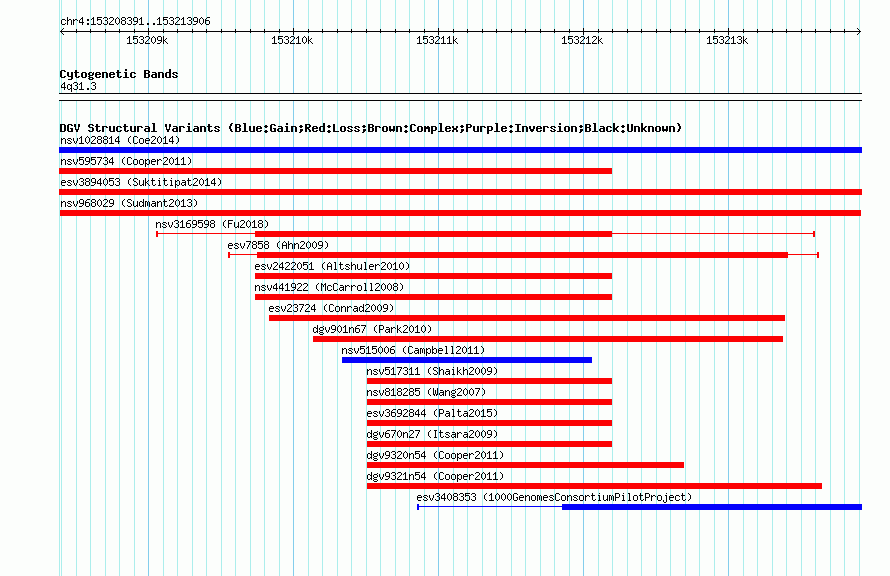Select the nsv595734 (Cooper2011) variant label

pyautogui.click(x=126, y=161)
